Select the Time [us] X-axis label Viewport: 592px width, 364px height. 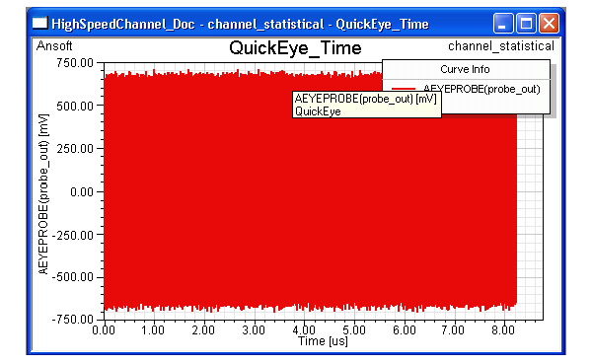(323, 341)
